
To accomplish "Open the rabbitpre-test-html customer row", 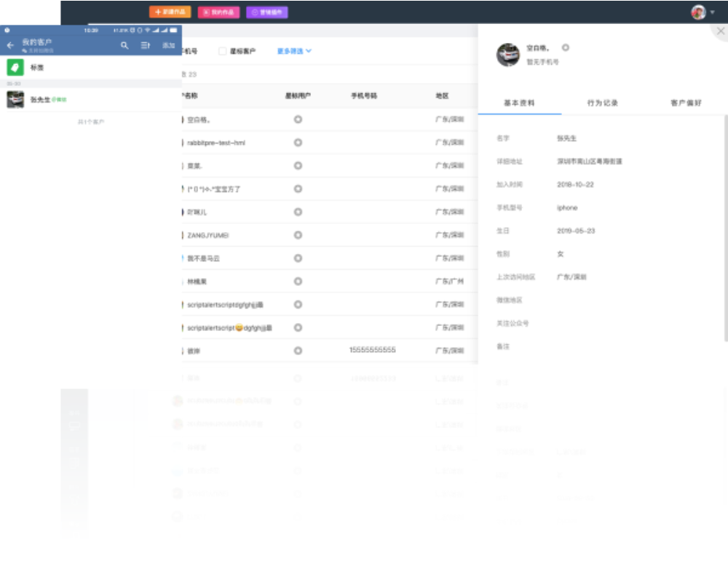I will pyautogui.click(x=330, y=143).
